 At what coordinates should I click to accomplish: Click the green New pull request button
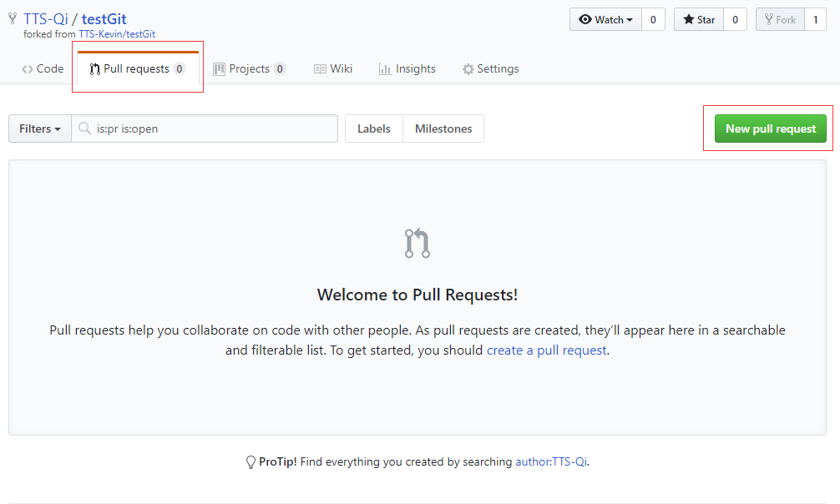(x=771, y=129)
